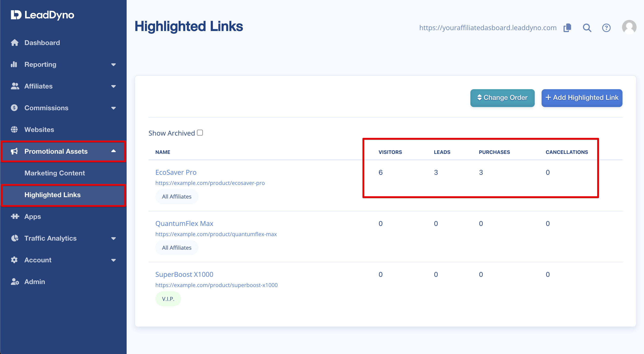The width and height of the screenshot is (644, 354).
Task: Go to Dashboard menu item
Action: [x=42, y=43]
